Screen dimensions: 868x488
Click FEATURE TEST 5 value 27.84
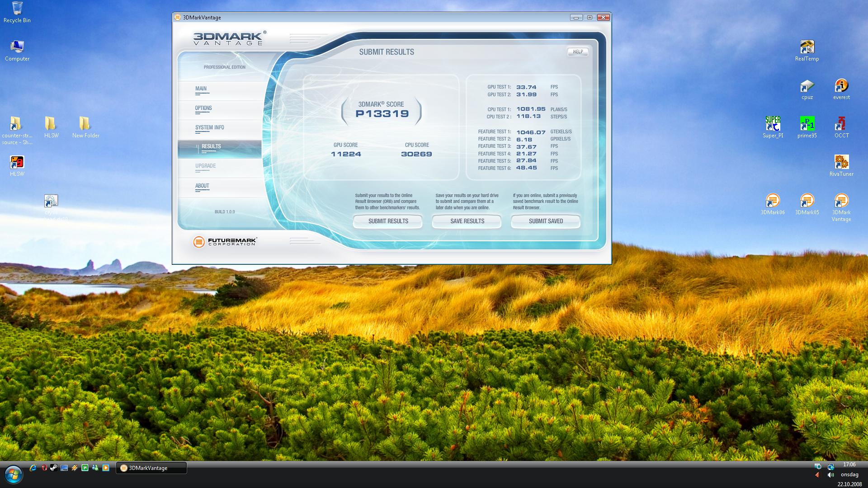(x=526, y=161)
